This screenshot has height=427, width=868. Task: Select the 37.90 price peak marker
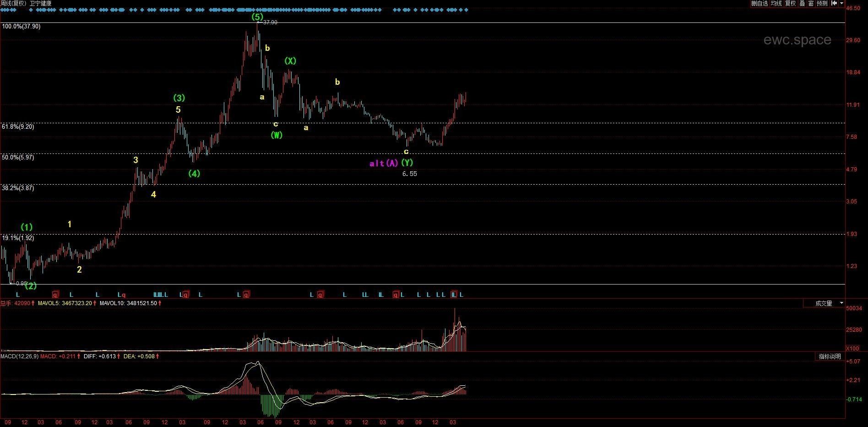point(270,22)
